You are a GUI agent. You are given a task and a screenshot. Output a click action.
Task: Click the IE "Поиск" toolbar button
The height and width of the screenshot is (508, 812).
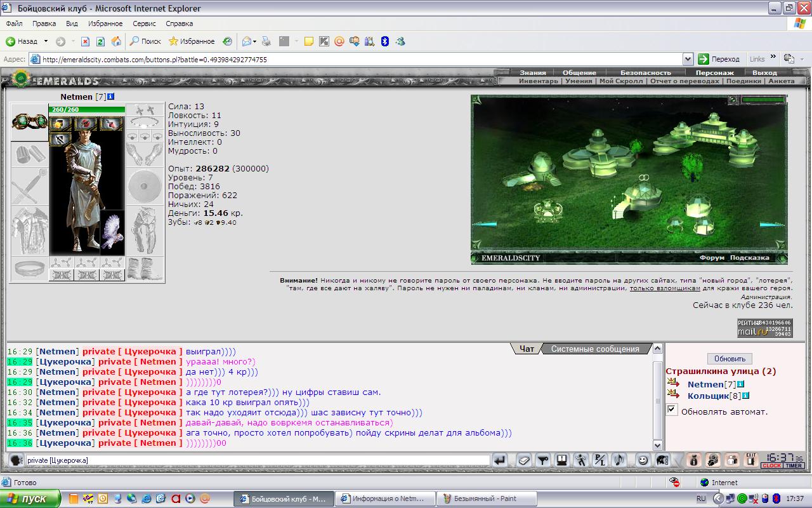click(145, 41)
